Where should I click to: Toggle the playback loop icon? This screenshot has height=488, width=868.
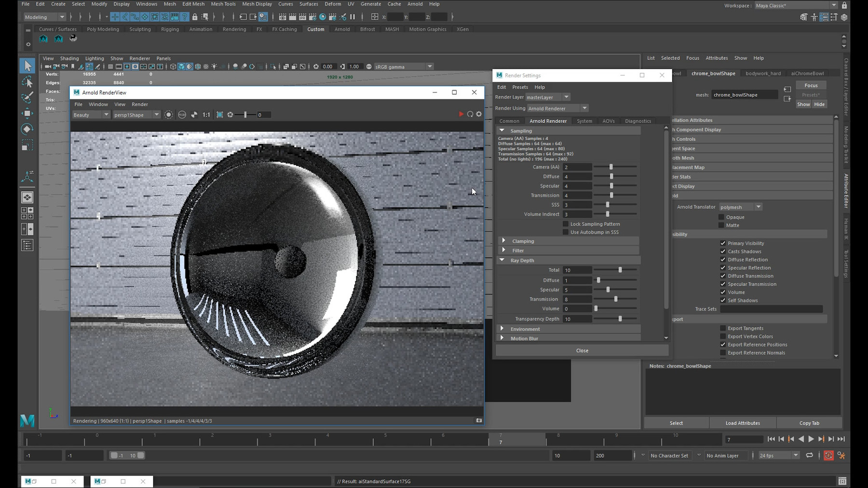(x=810, y=455)
